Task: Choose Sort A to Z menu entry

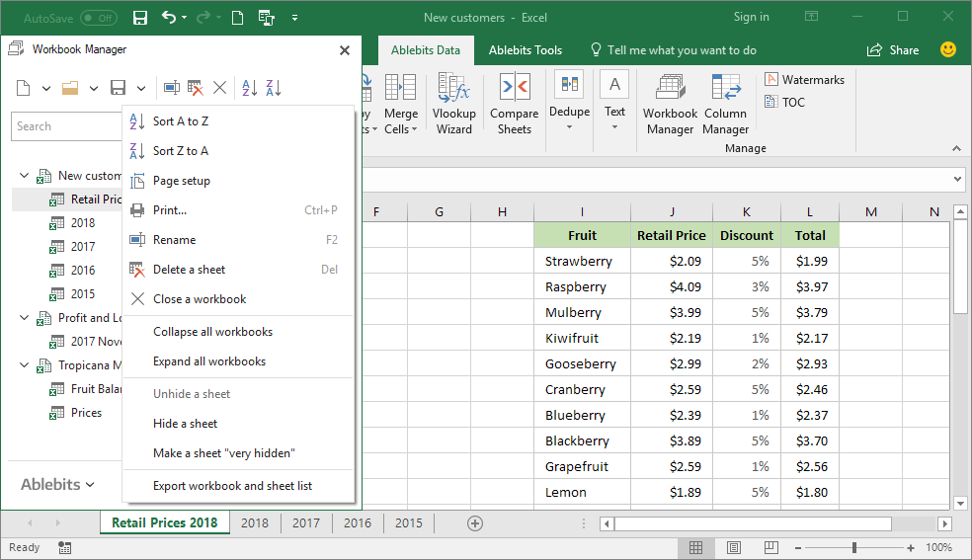Action: (x=239, y=121)
